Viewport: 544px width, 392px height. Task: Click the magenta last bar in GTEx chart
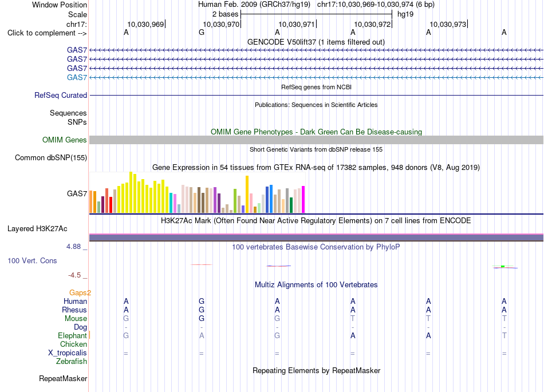(303, 199)
